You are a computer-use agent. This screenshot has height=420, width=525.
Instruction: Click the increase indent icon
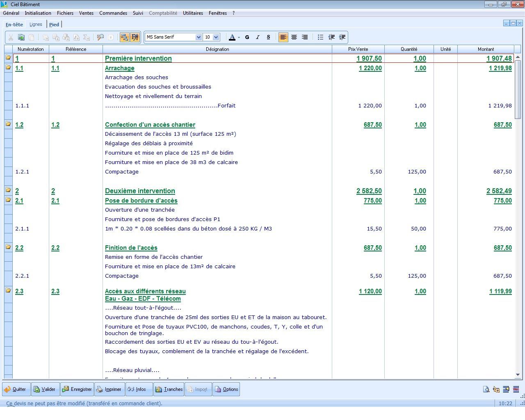coord(342,37)
